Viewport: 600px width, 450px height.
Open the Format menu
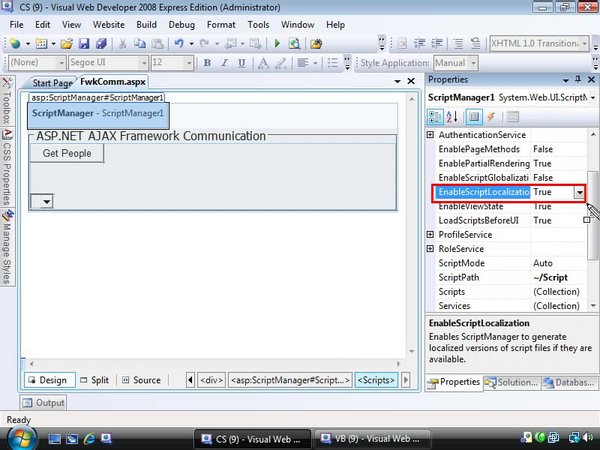pos(221,24)
